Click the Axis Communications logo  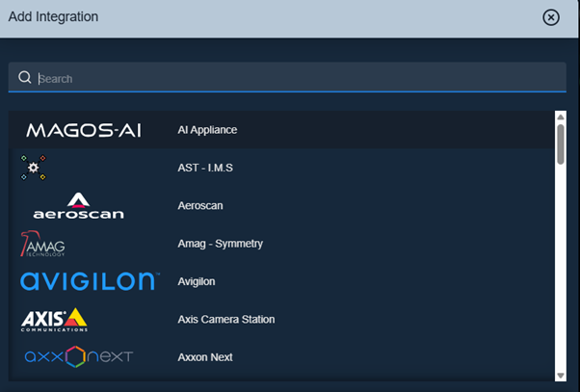[54, 320]
